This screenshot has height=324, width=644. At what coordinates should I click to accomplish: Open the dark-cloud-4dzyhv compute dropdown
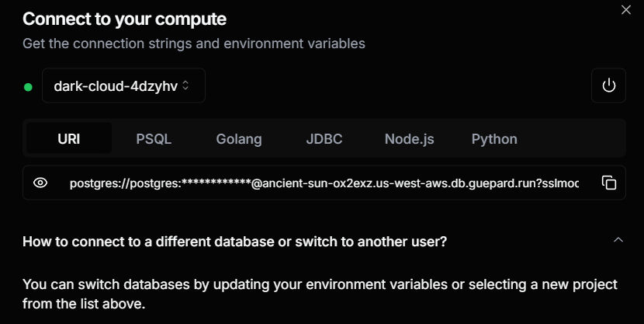(123, 85)
